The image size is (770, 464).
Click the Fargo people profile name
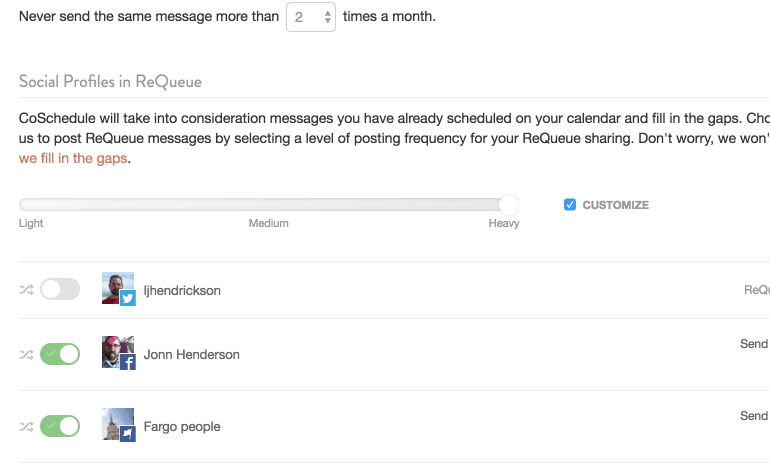point(182,426)
